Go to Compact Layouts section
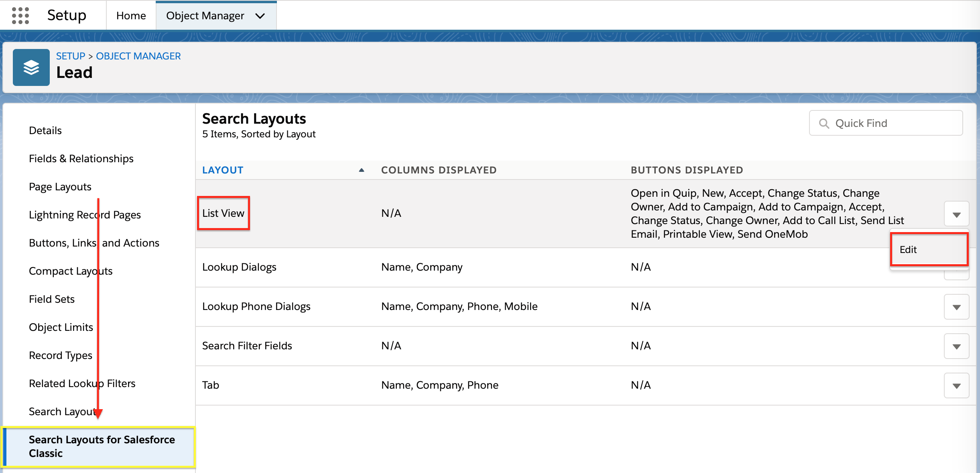980x473 pixels. coord(71,271)
